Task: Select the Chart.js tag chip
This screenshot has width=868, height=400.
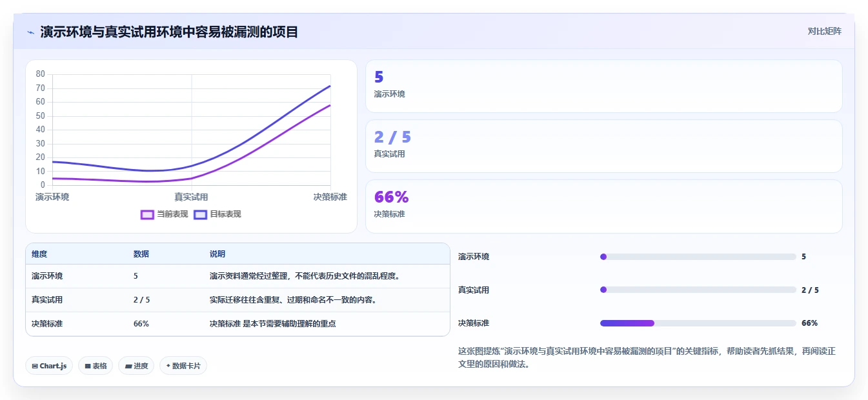Action: point(49,366)
